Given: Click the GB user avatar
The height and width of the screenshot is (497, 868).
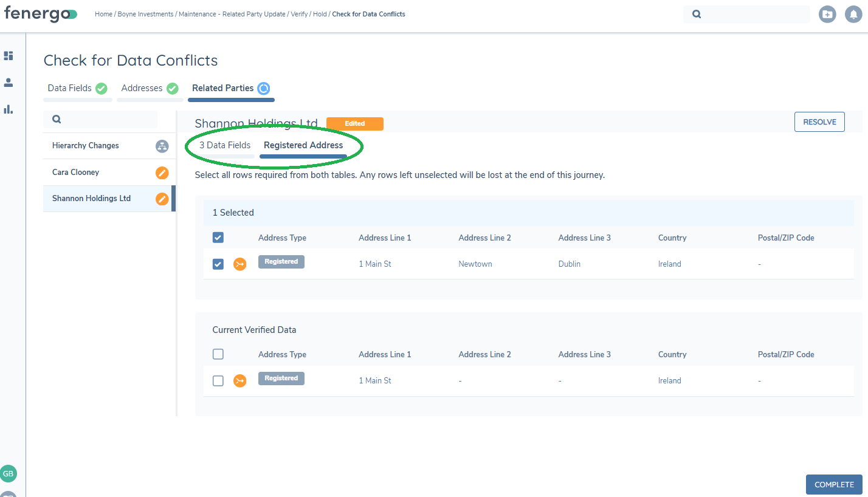Looking at the screenshot, I should point(9,473).
